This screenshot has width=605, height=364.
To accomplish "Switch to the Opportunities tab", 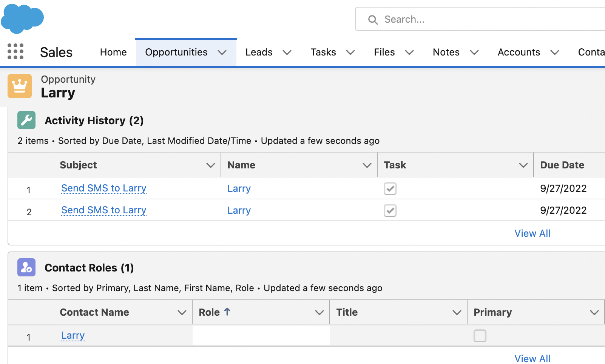I will click(176, 52).
